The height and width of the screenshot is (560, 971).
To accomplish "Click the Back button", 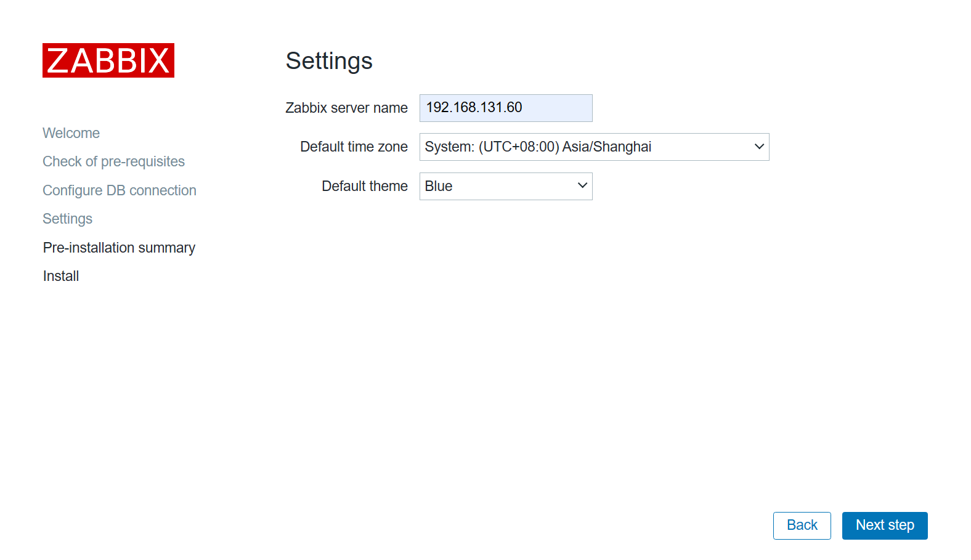I will coord(802,526).
